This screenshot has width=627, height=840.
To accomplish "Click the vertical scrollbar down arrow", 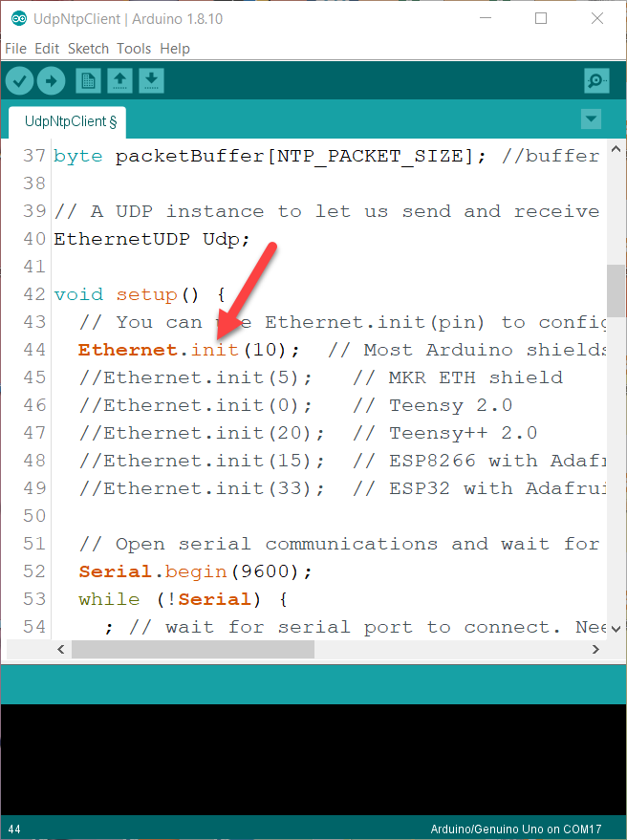I will coord(616,629).
